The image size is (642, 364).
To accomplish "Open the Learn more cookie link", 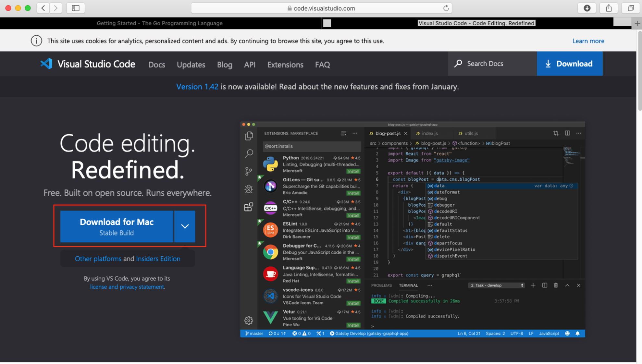I will (588, 41).
